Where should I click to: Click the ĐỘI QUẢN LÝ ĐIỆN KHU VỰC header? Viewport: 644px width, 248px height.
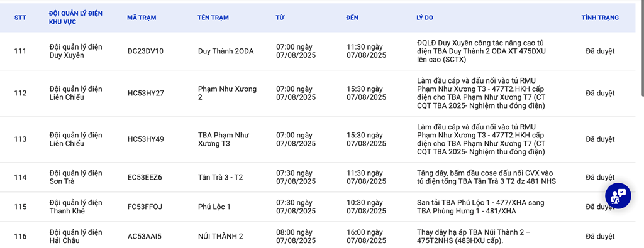click(x=75, y=18)
